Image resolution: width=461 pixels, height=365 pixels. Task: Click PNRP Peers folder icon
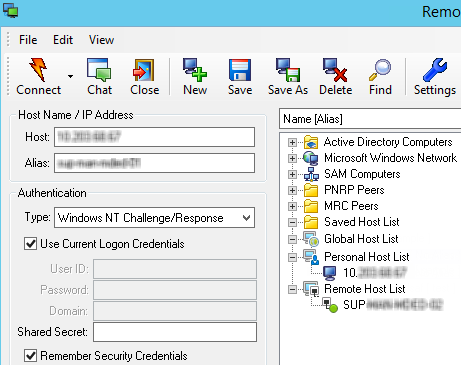pos(311,190)
